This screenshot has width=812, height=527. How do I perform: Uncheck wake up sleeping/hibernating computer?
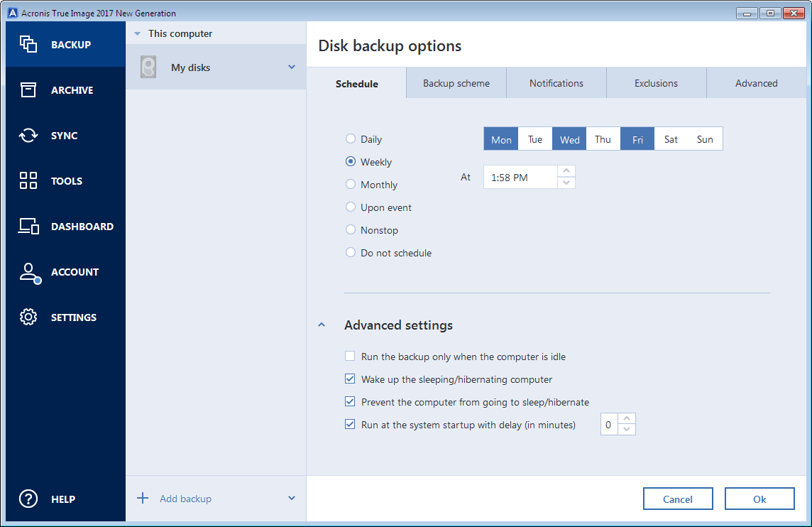click(x=350, y=379)
